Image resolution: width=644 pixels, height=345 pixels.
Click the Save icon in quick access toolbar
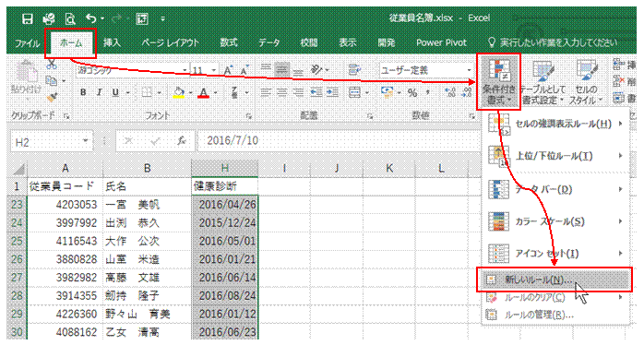pyautogui.click(x=27, y=18)
